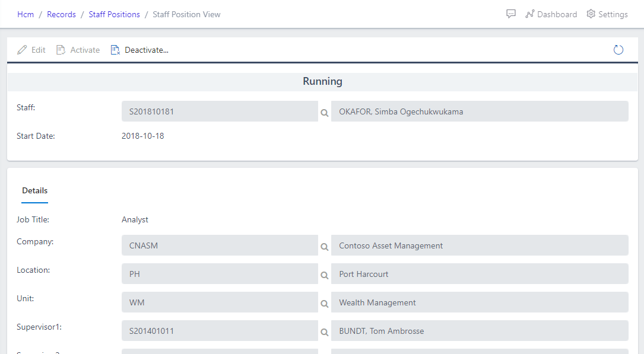Image resolution: width=644 pixels, height=354 pixels.
Task: Go back to Staff Positions list
Action: tap(114, 14)
